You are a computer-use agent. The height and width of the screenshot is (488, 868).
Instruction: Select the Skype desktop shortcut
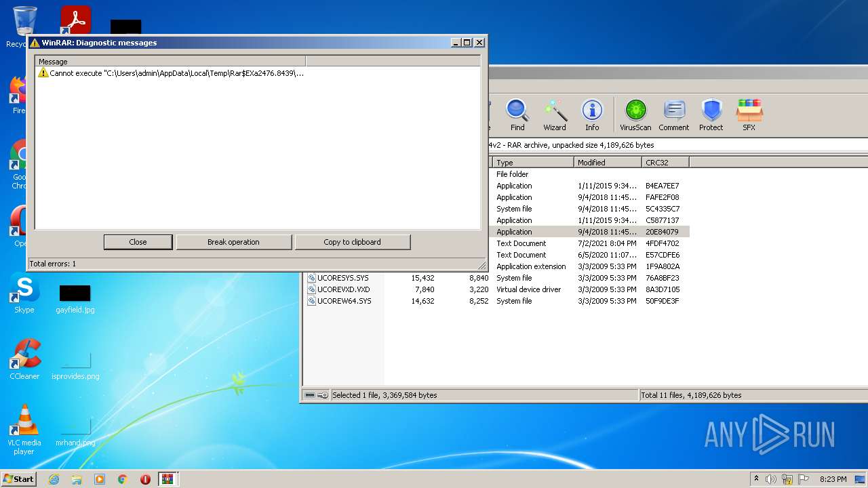(x=24, y=293)
